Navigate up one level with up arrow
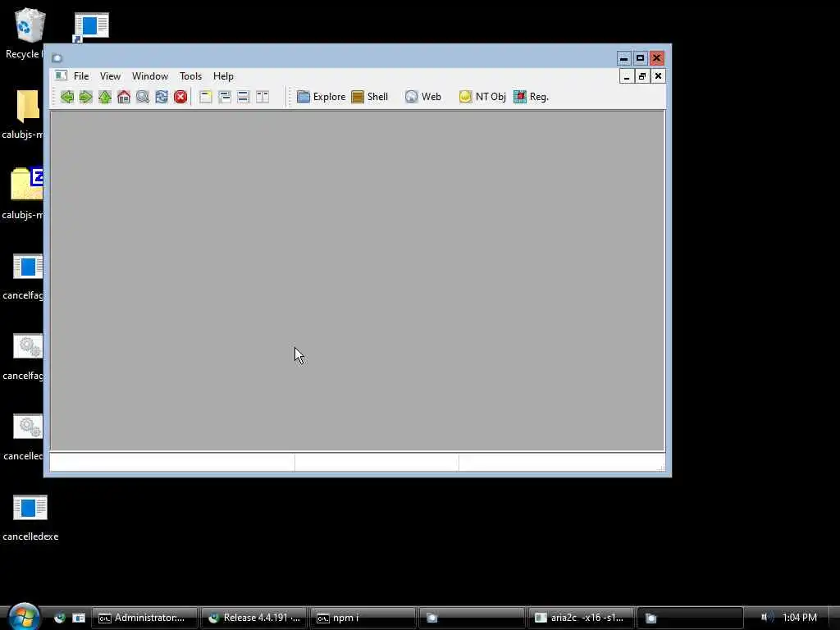 click(105, 97)
